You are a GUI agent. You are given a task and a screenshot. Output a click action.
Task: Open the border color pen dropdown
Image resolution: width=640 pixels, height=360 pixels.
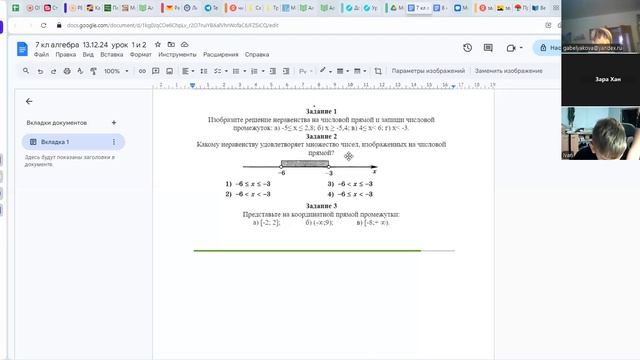pyautogui.click(x=325, y=71)
